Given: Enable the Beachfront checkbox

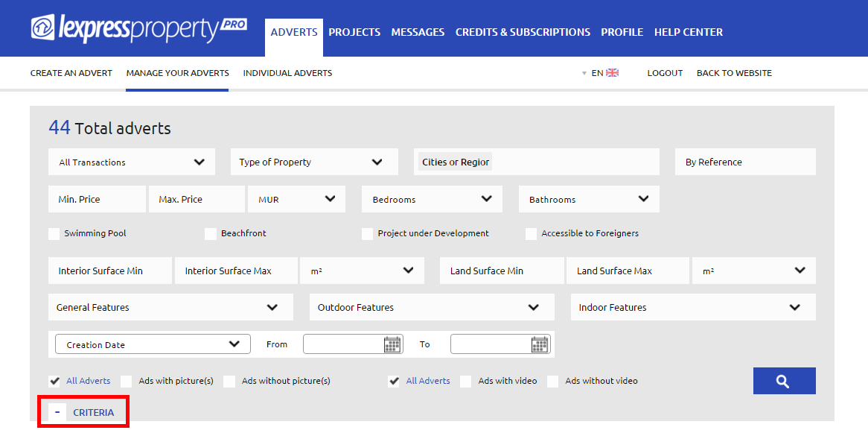Looking at the screenshot, I should (211, 233).
